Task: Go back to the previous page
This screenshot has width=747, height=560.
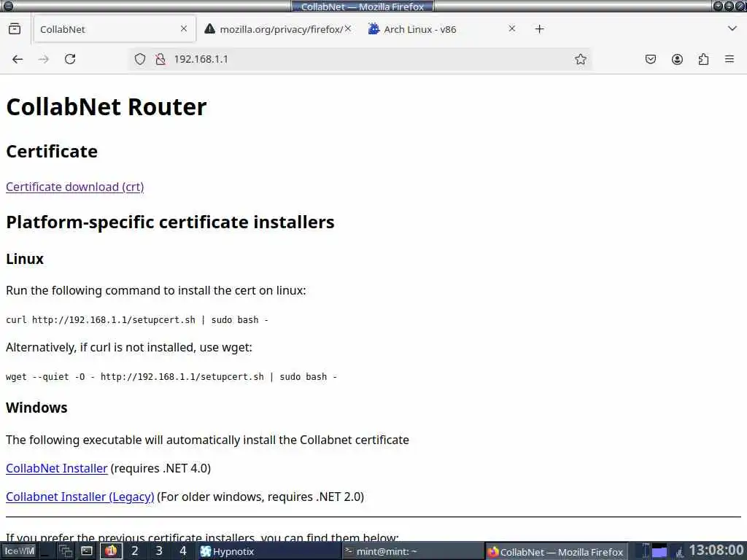Action: 18,59
